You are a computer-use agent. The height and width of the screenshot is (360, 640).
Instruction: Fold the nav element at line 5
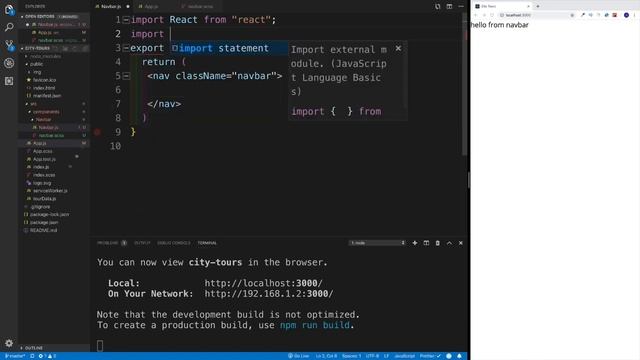(x=126, y=76)
